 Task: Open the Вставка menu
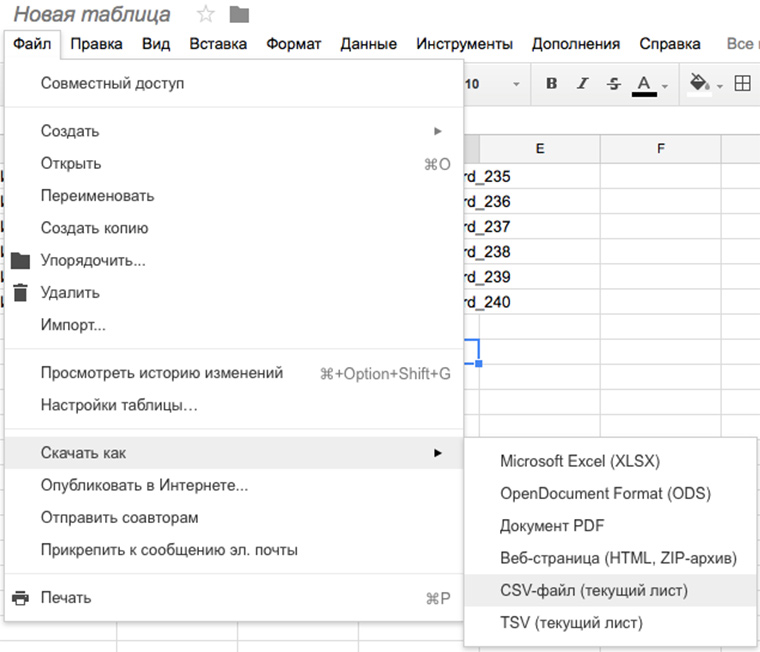pos(218,44)
